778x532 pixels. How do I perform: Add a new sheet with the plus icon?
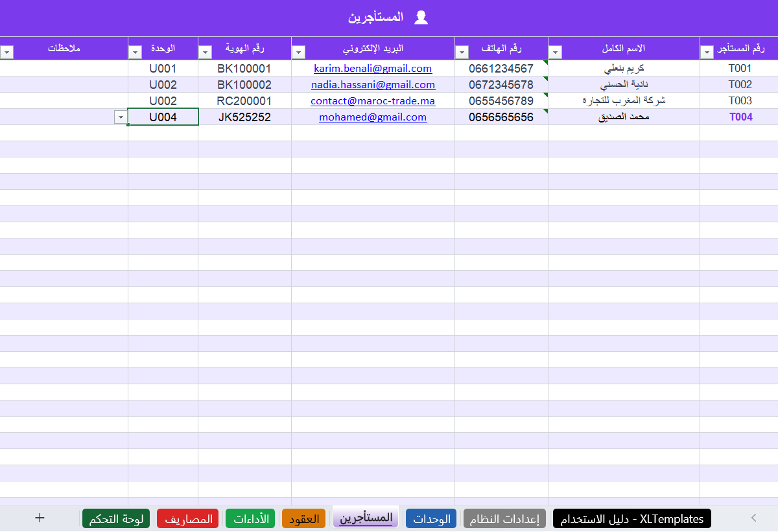coord(40,518)
